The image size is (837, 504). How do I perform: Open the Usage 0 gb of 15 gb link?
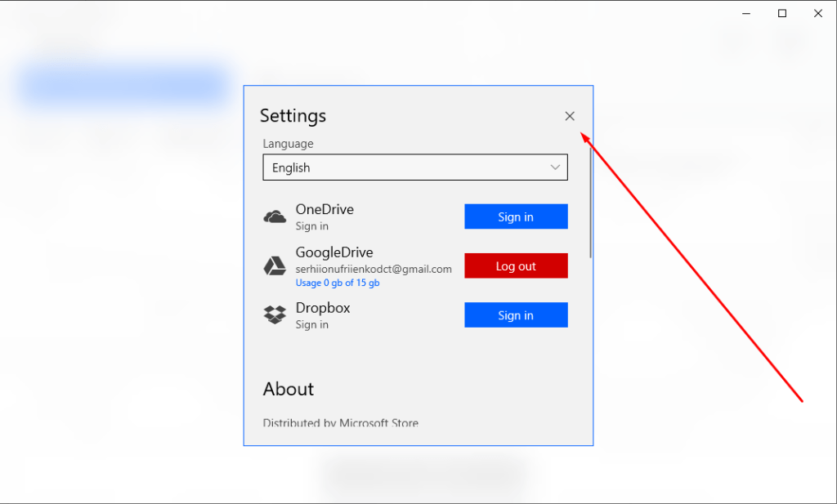338,283
